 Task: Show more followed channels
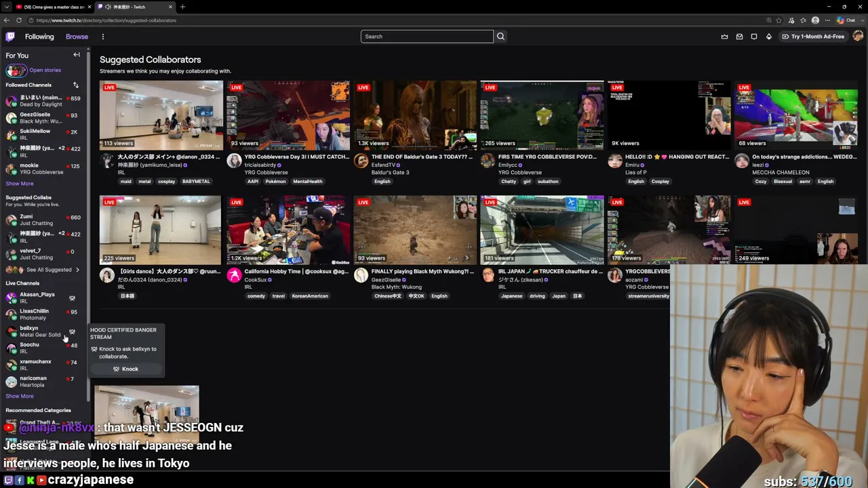[x=20, y=184]
